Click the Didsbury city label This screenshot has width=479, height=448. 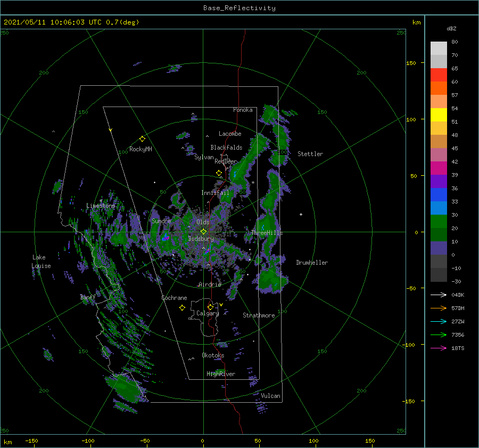pos(201,239)
